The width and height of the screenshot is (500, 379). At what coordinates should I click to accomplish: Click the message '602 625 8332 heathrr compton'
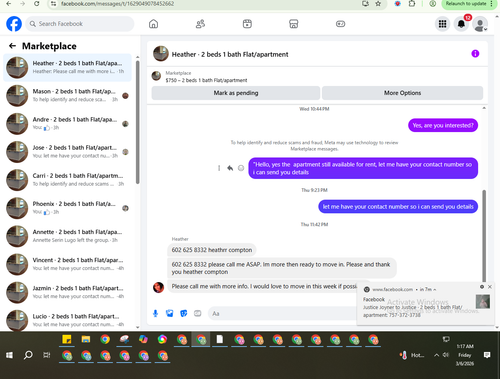click(212, 250)
